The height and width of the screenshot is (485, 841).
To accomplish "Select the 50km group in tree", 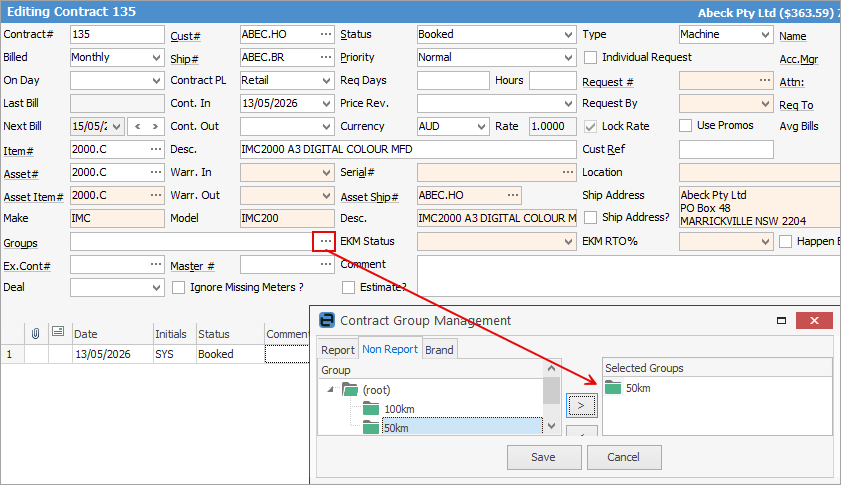I will pos(396,428).
